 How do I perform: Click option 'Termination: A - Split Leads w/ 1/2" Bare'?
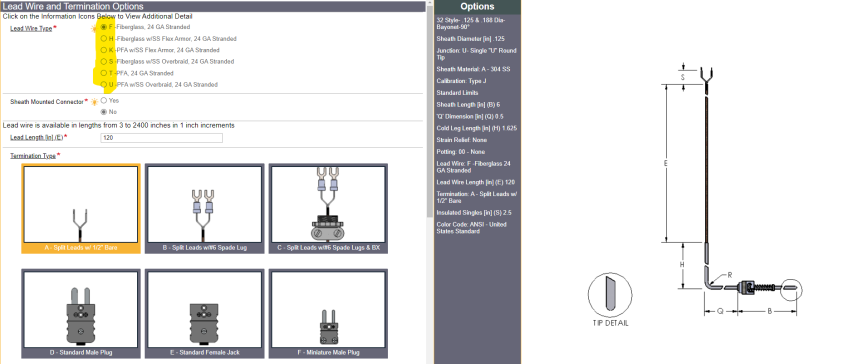pyautogui.click(x=476, y=197)
